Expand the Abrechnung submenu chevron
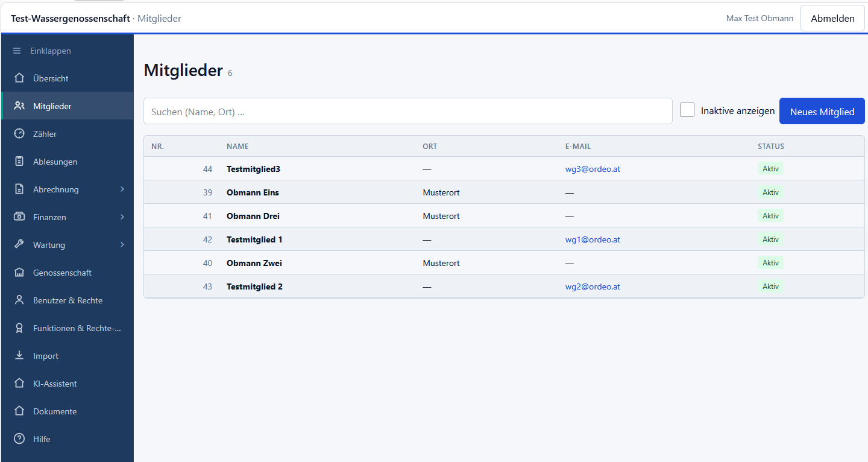 pyautogui.click(x=122, y=189)
